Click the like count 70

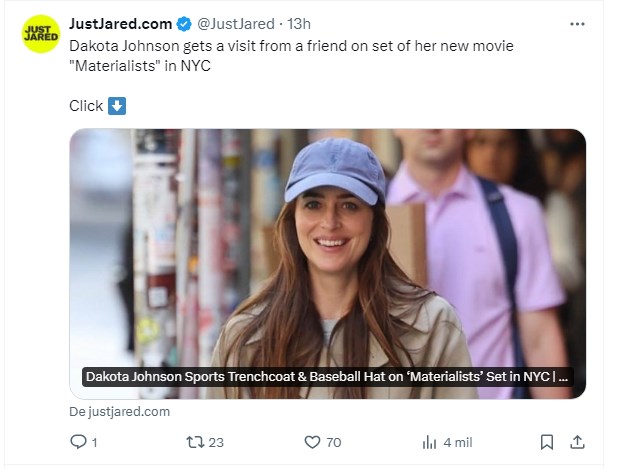[x=334, y=443]
